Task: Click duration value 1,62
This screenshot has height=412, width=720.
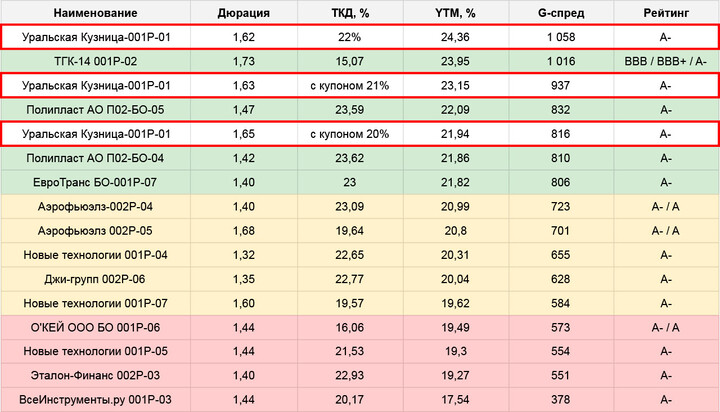Action: click(x=243, y=37)
